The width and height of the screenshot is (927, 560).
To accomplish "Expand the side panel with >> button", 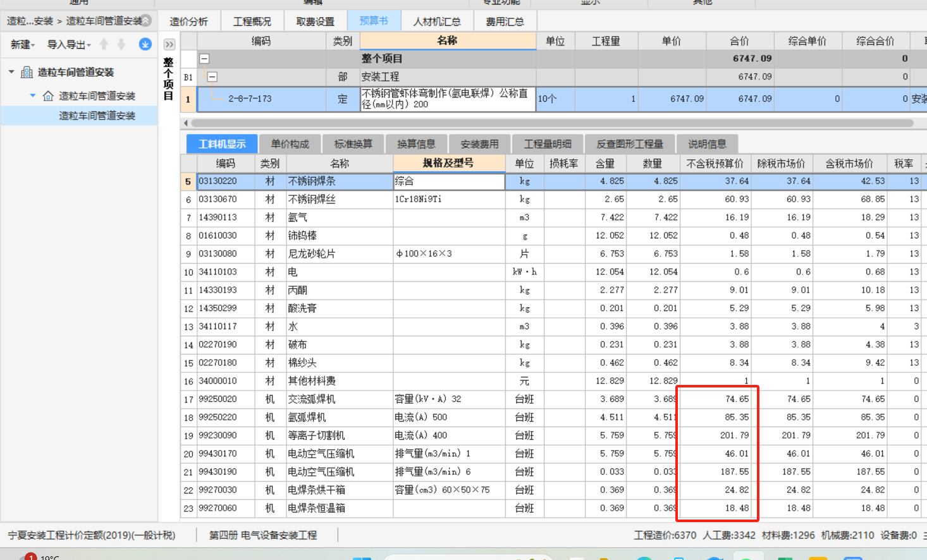I will 169,44.
